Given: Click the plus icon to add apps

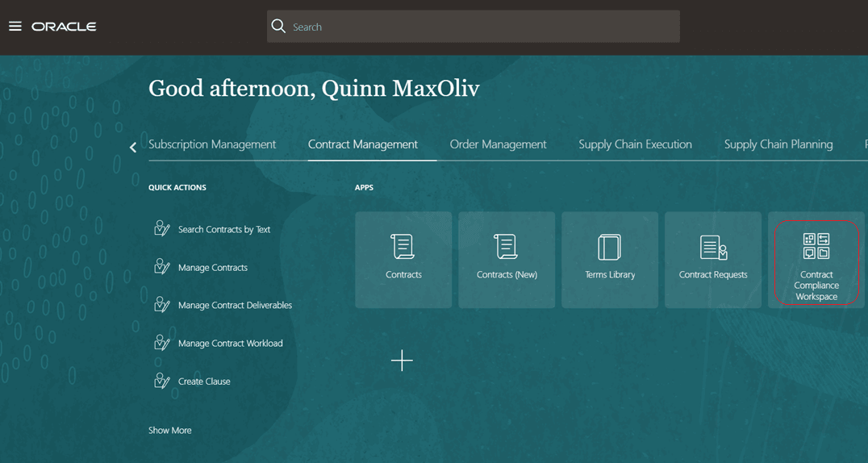Looking at the screenshot, I should (x=402, y=361).
